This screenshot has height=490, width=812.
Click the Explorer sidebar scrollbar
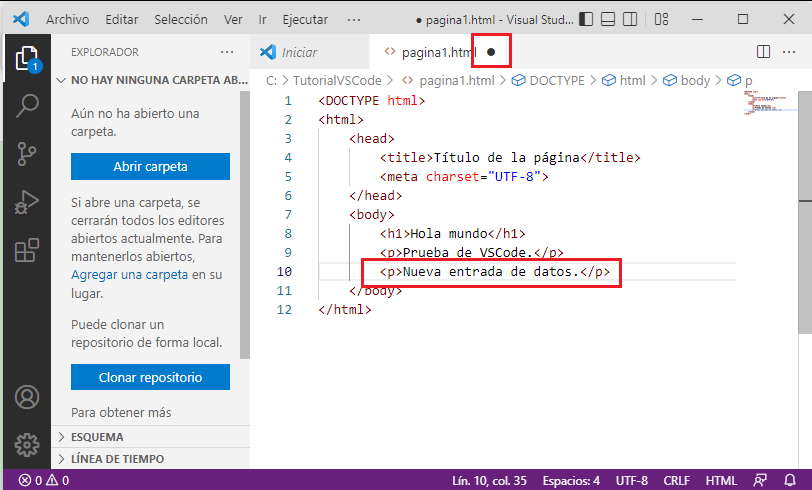(245, 225)
